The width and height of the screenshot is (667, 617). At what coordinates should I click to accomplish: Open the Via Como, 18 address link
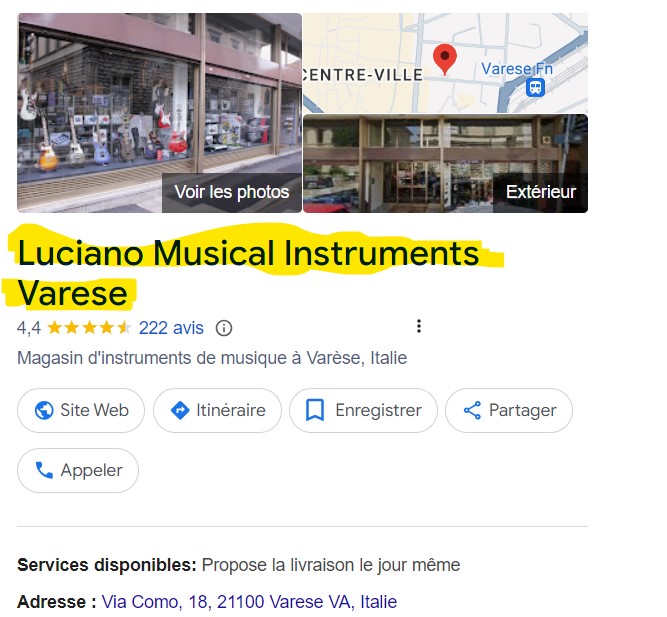[249, 602]
